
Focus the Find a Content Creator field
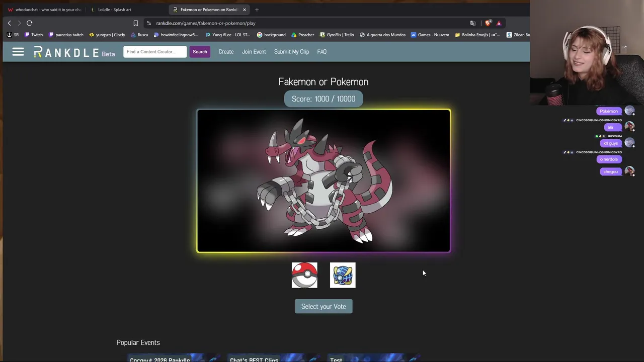coord(155,52)
